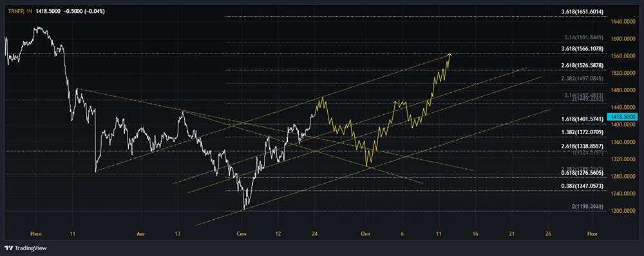Click the 1320.0000 price axis label

623,159
